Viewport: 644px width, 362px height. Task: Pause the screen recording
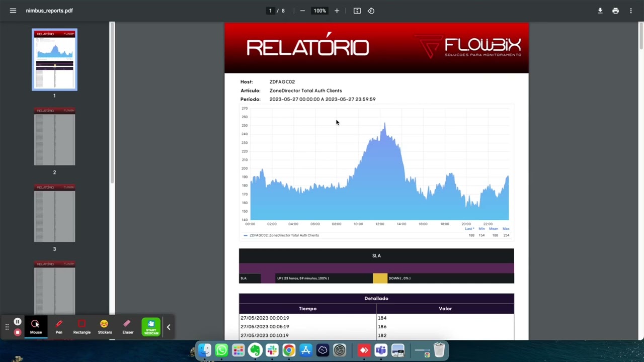(18, 322)
